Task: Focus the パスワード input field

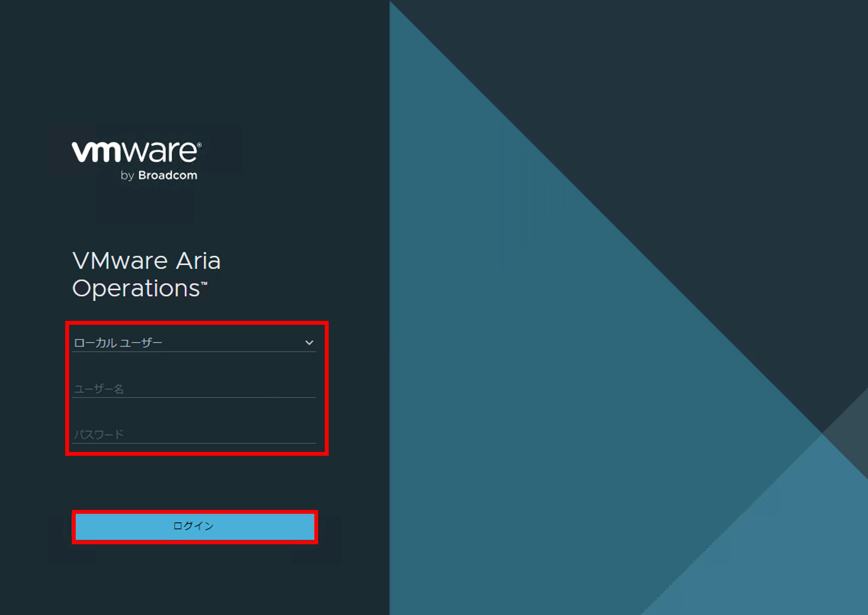Action: (x=194, y=434)
